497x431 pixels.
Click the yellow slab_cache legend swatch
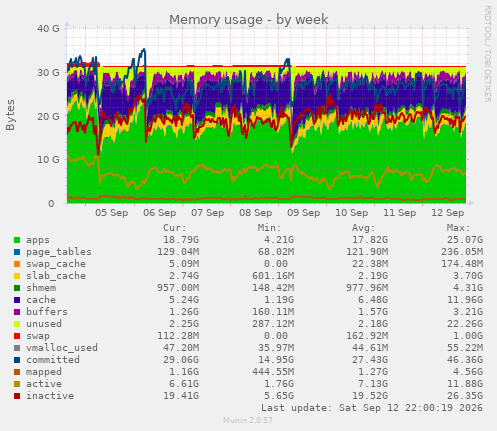click(17, 276)
